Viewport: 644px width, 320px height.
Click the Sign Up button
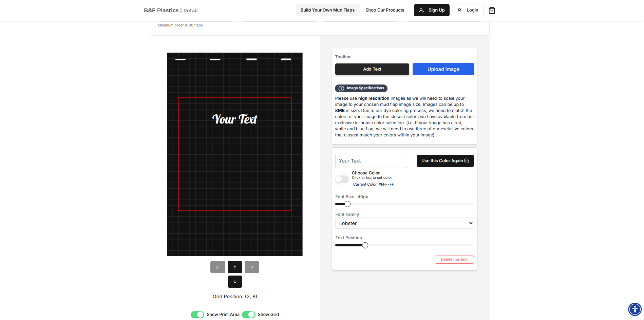[x=432, y=10]
